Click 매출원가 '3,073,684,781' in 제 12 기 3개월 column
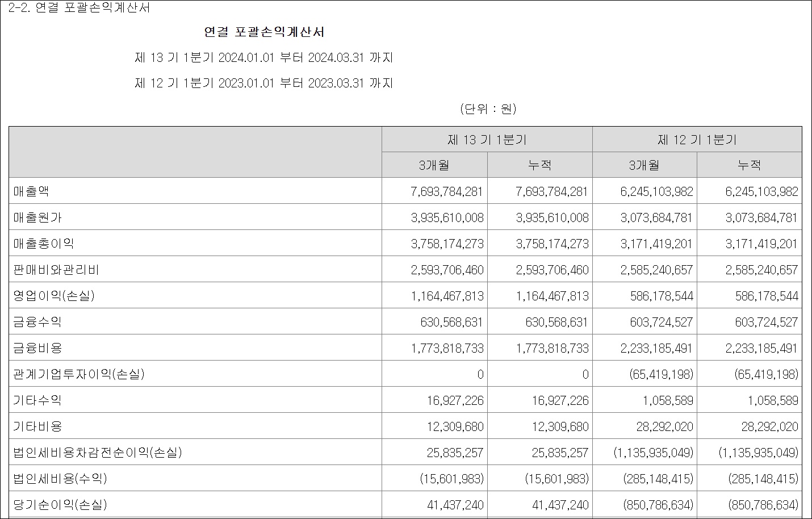The height and width of the screenshot is (519, 812). (656, 218)
